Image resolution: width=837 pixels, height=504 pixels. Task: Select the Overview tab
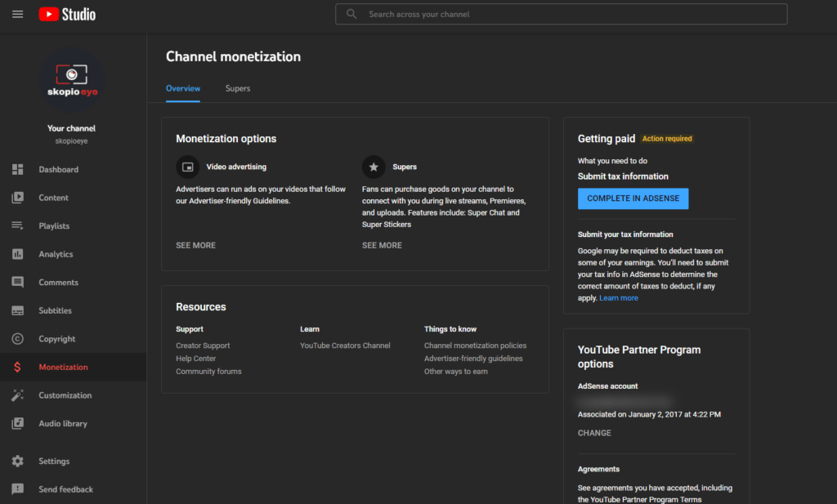tap(183, 88)
